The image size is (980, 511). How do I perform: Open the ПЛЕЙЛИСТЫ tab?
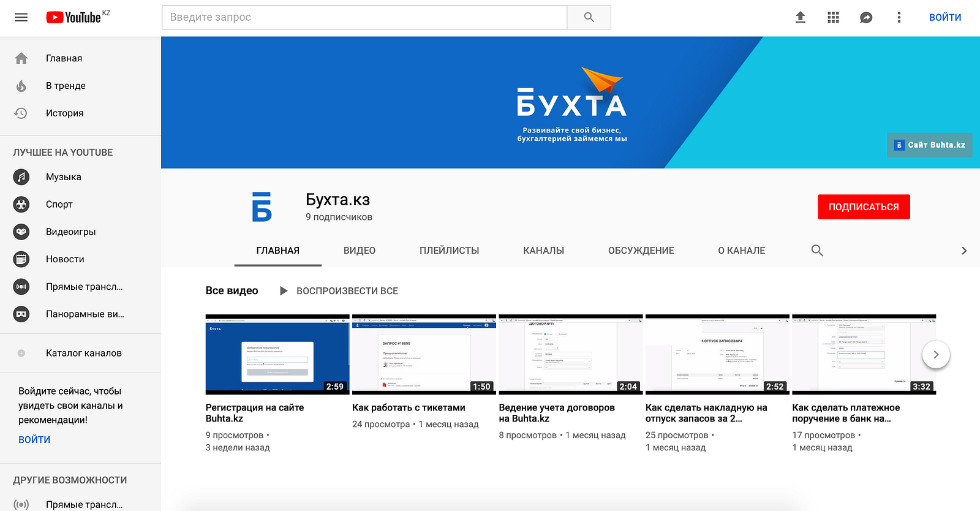[x=450, y=251]
